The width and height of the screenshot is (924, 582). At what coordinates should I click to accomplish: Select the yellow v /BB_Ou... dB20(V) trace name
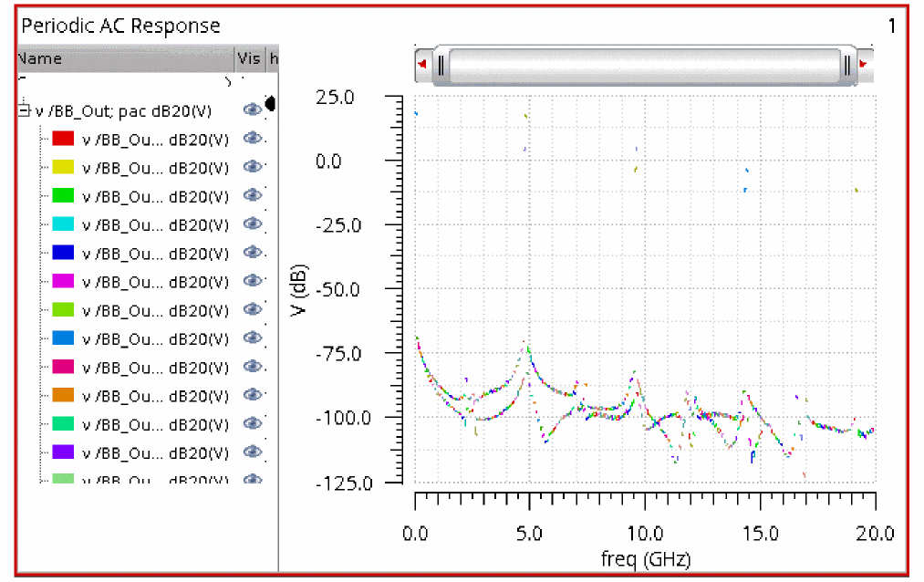pyautogui.click(x=155, y=168)
